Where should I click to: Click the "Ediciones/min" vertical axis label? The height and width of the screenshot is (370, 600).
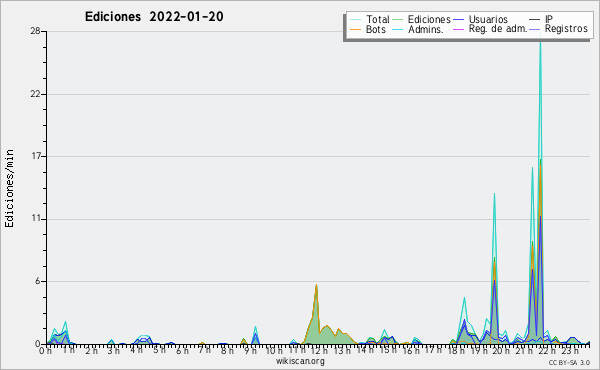tap(9, 188)
